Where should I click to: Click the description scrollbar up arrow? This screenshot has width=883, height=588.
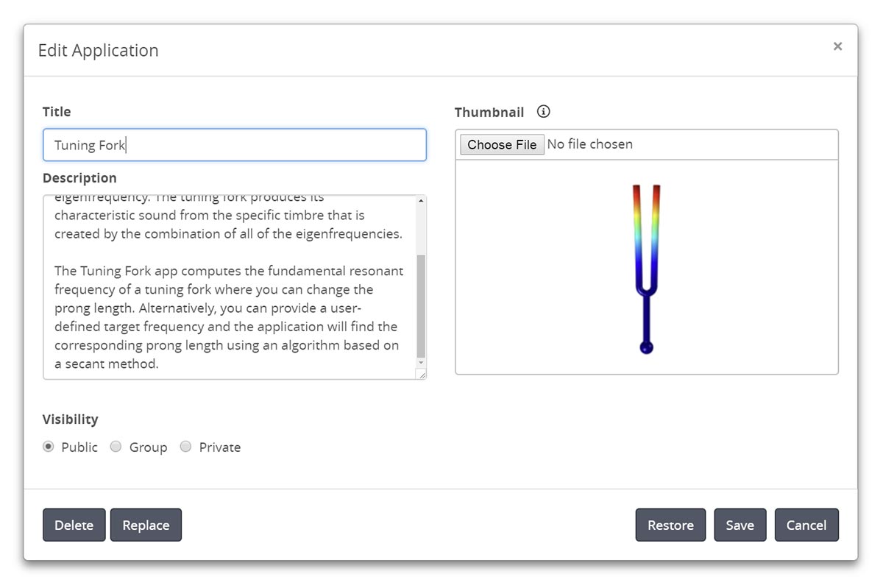tap(421, 201)
